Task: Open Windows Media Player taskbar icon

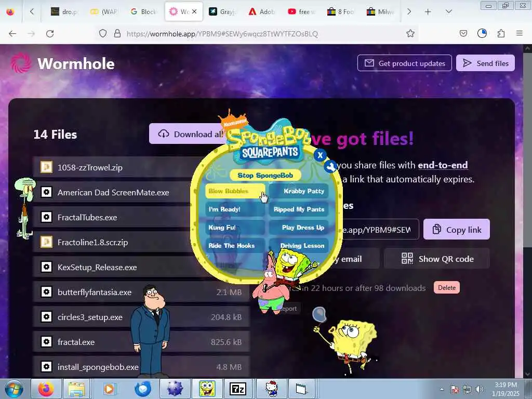Action: 109,389
